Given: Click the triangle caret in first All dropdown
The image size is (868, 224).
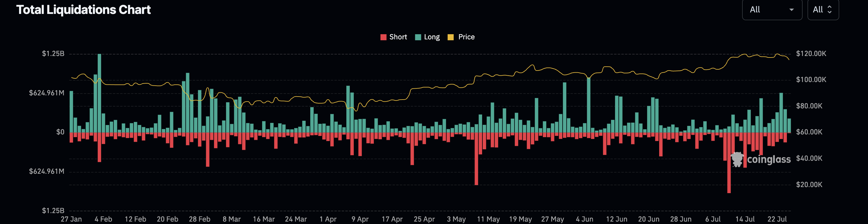Looking at the screenshot, I should click(791, 10).
